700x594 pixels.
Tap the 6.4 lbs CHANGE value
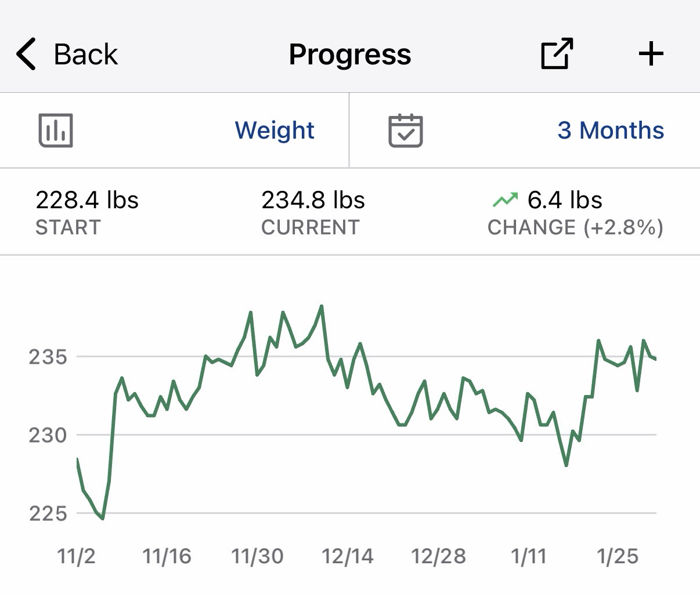tap(564, 200)
